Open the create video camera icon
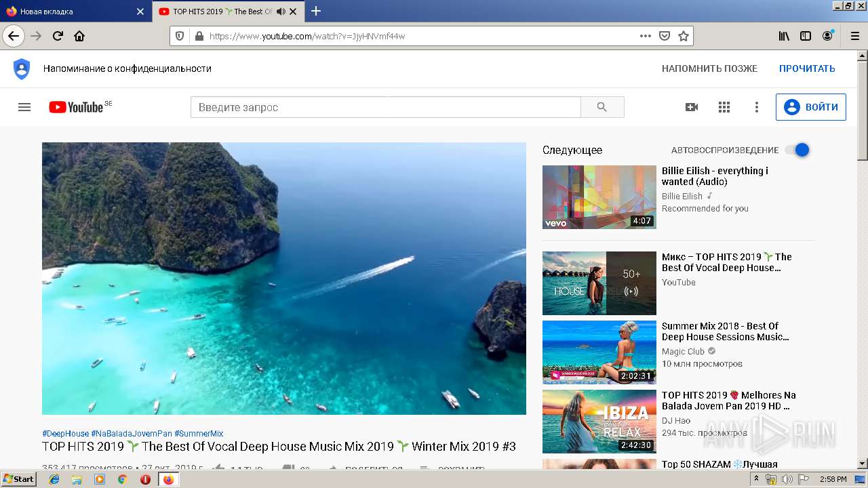The height and width of the screenshot is (488, 868). pyautogui.click(x=692, y=107)
